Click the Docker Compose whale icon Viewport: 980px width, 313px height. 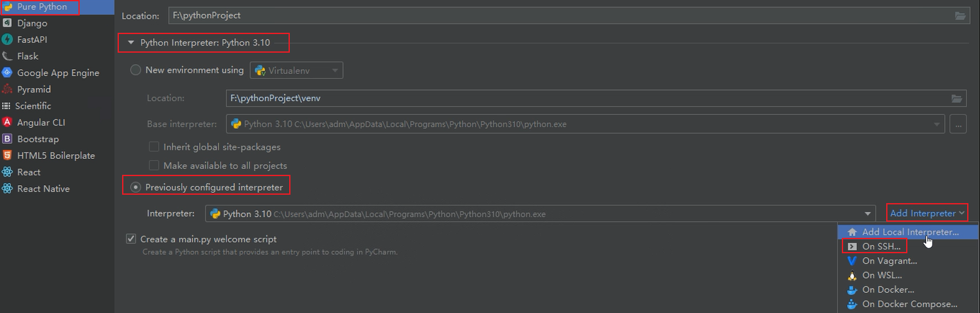coord(852,304)
